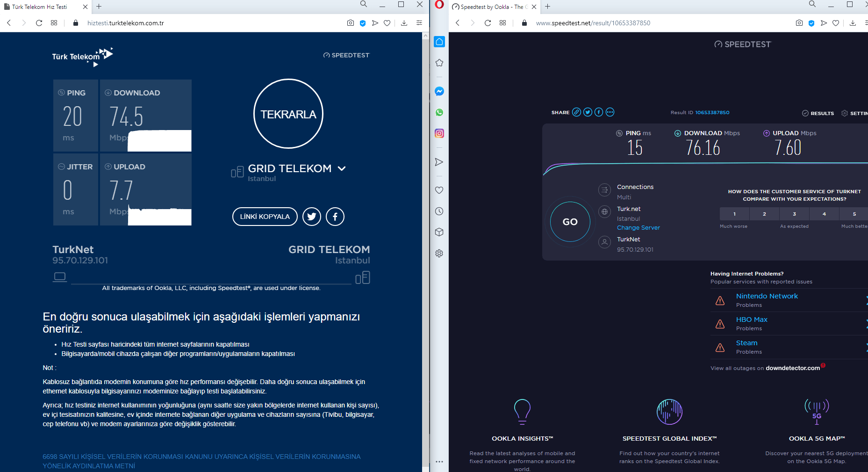Add Türk Telekom page to bookmarks heart
The height and width of the screenshot is (472, 868).
coord(387,23)
